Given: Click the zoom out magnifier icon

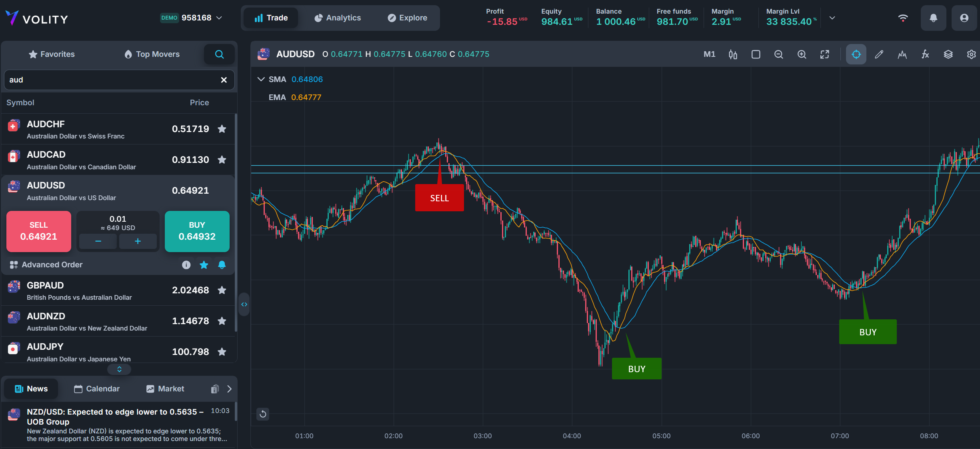Looking at the screenshot, I should pos(778,54).
